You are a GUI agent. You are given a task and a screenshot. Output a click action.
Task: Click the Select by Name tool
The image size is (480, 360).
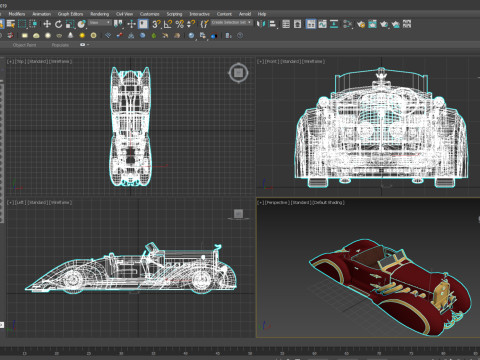(11, 24)
